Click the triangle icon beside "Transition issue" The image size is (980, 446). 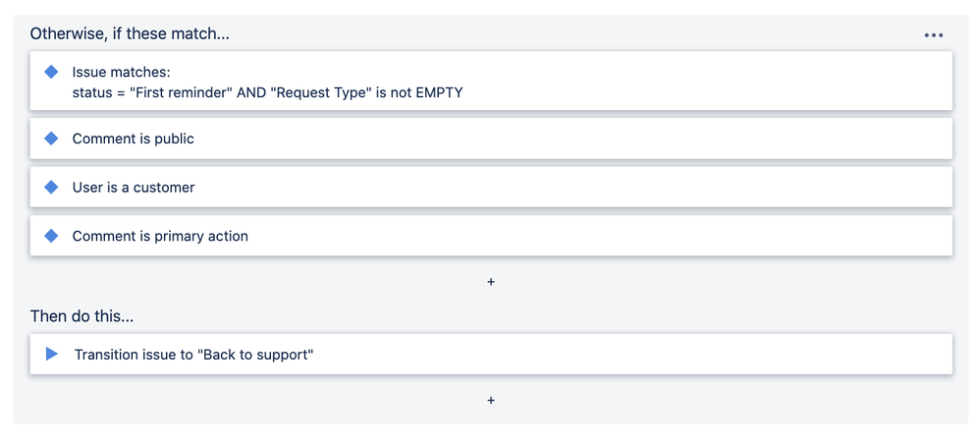pos(52,354)
